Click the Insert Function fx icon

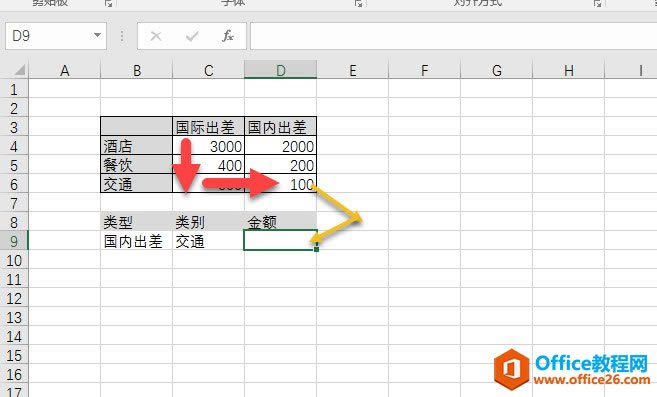[228, 36]
